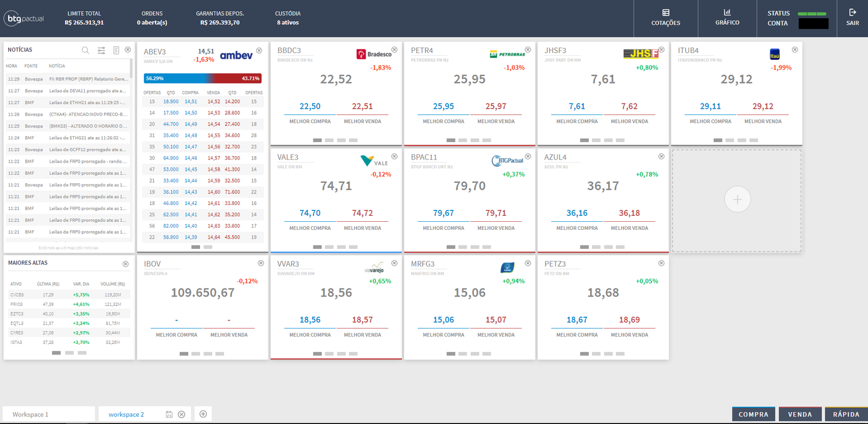Open the Notícias filter settings icon

(101, 50)
